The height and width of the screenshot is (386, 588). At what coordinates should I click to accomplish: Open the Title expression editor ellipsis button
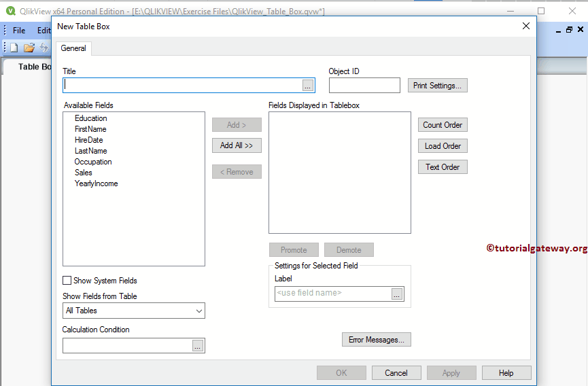pos(307,86)
